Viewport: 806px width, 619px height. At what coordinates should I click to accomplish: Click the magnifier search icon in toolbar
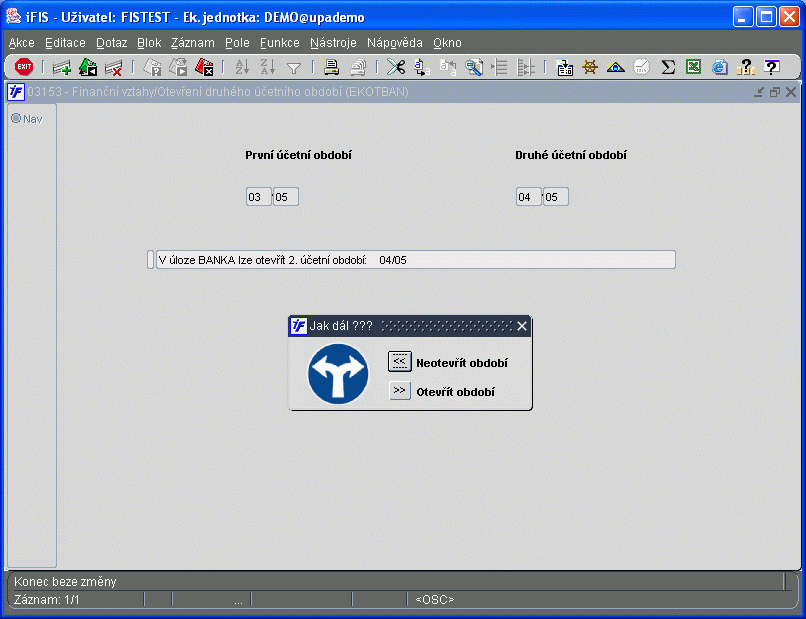[473, 67]
